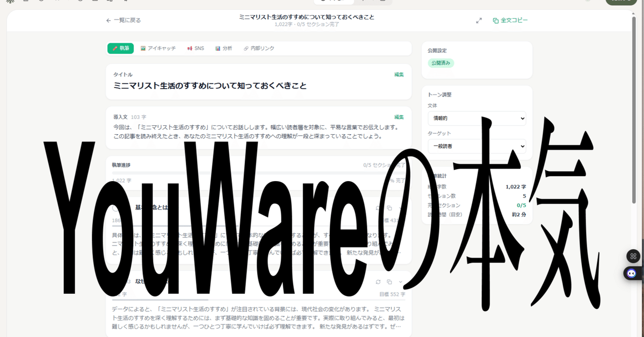Click the 公開済み status badge

441,63
